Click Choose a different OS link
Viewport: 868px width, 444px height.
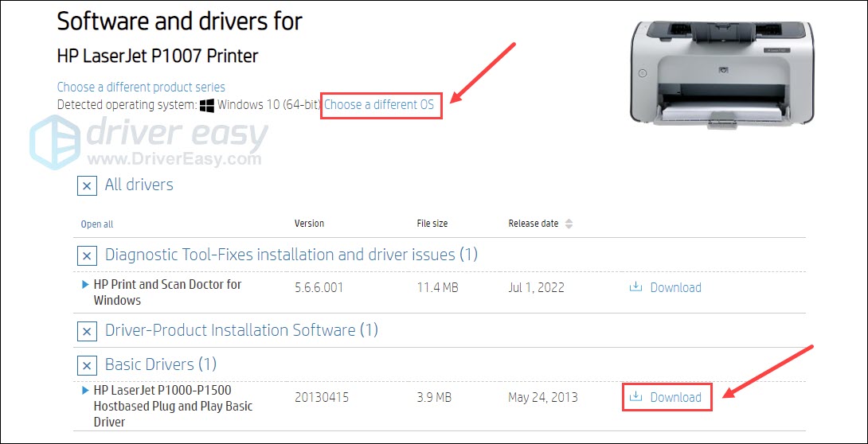[x=379, y=104]
